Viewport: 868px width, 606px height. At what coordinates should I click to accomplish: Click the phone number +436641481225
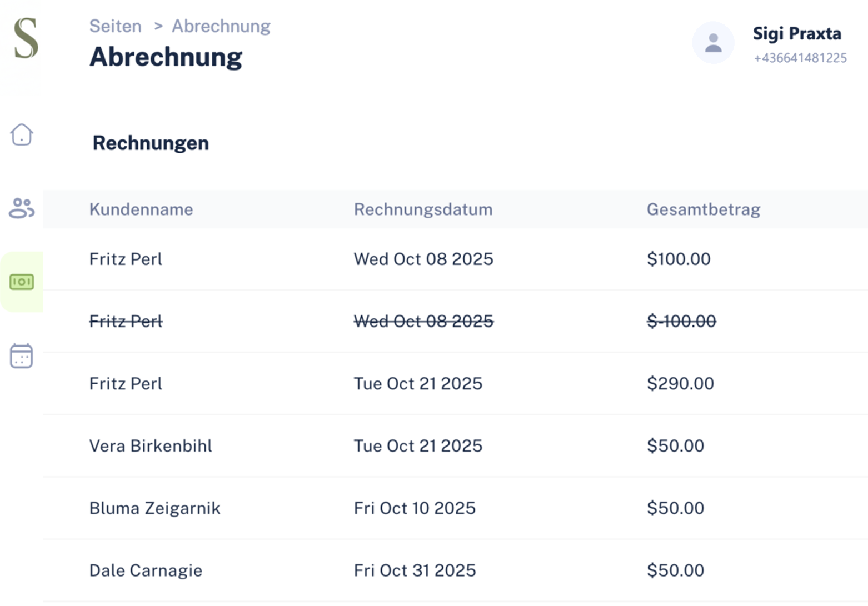coord(800,58)
